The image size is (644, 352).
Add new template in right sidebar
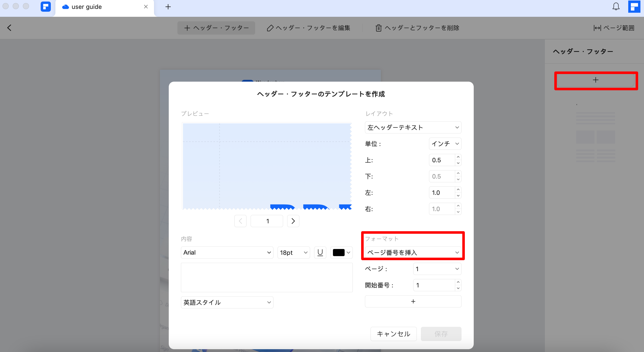pos(595,80)
